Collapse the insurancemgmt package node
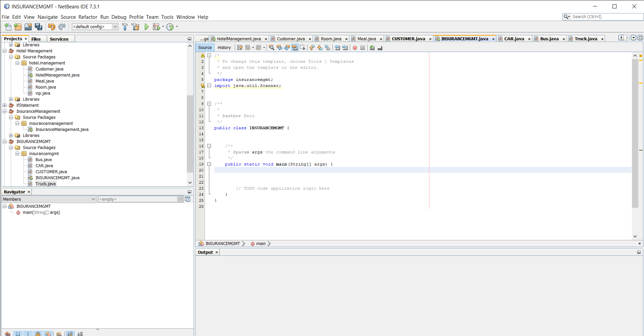644x336 pixels. tap(17, 153)
